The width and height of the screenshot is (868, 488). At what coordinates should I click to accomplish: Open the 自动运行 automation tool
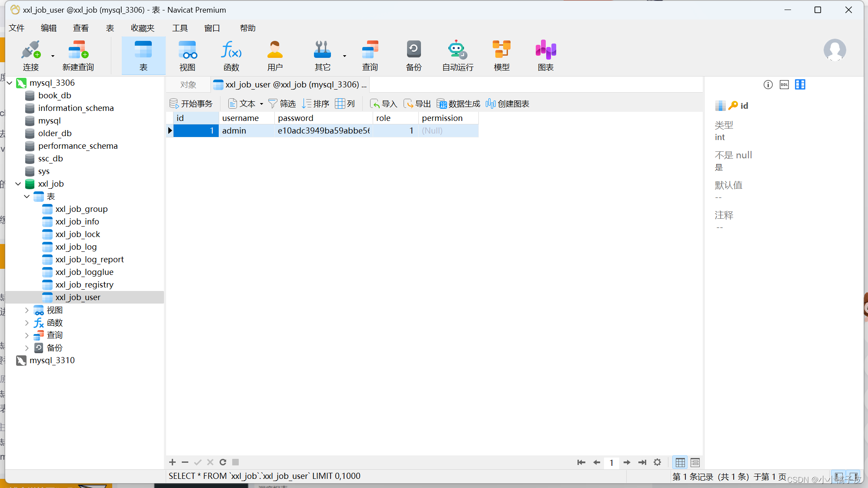click(457, 55)
